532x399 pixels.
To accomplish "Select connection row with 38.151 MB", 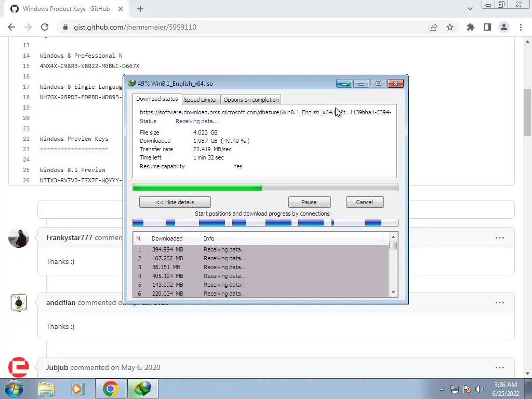I will [x=261, y=267].
